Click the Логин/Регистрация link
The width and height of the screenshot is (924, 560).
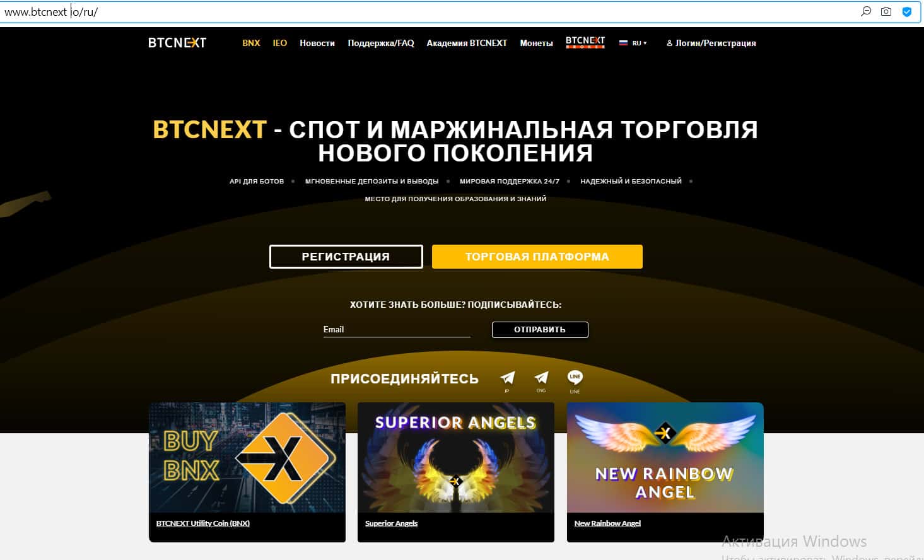click(x=711, y=43)
